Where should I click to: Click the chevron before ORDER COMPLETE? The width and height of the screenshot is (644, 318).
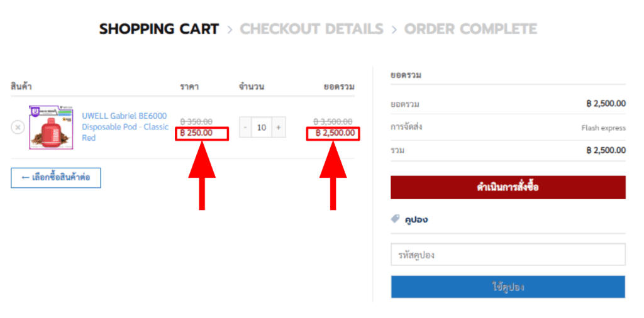pos(394,30)
